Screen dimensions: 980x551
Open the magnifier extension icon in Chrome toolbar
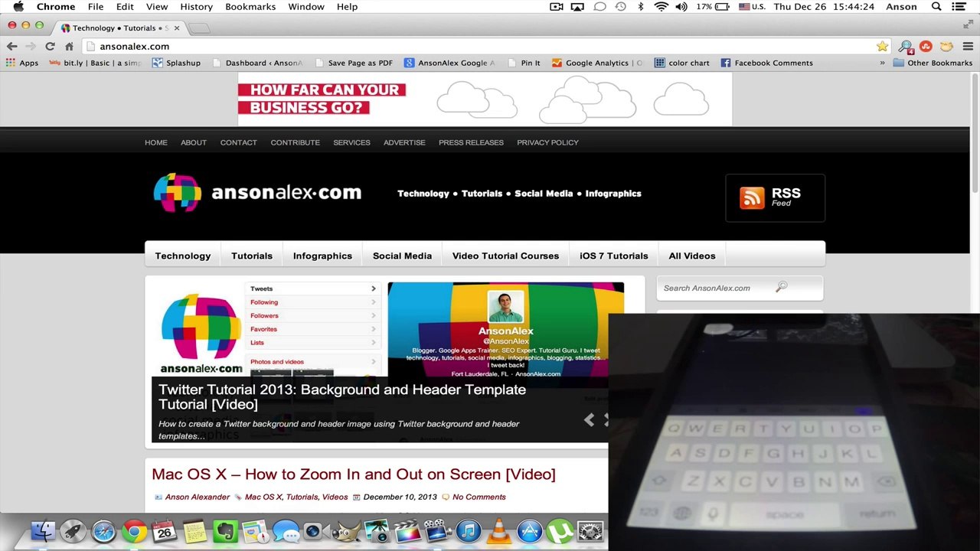(x=905, y=46)
